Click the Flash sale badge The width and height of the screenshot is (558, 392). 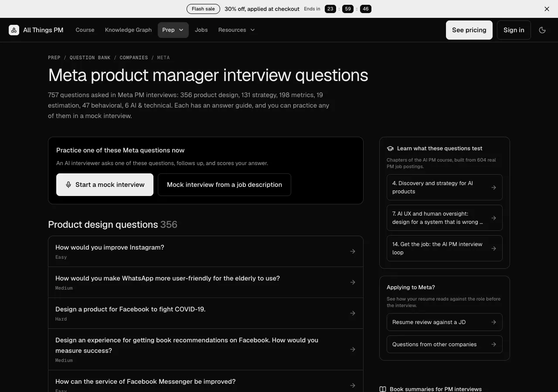pos(203,9)
